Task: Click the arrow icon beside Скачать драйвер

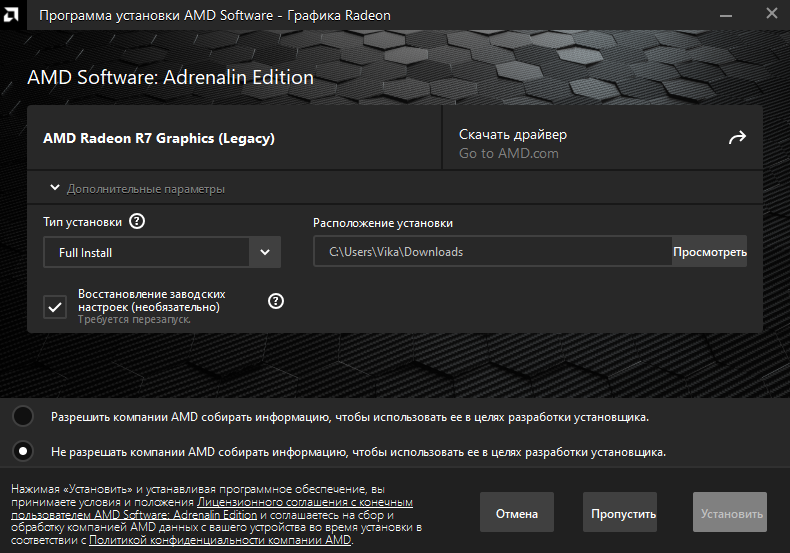Action: pyautogui.click(x=737, y=138)
